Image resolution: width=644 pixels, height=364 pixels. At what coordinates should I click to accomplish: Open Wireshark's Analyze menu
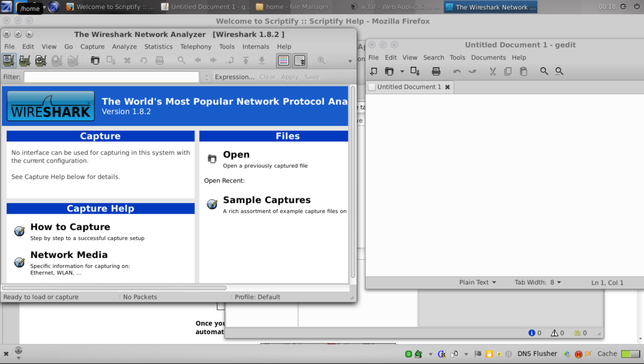[x=124, y=46]
